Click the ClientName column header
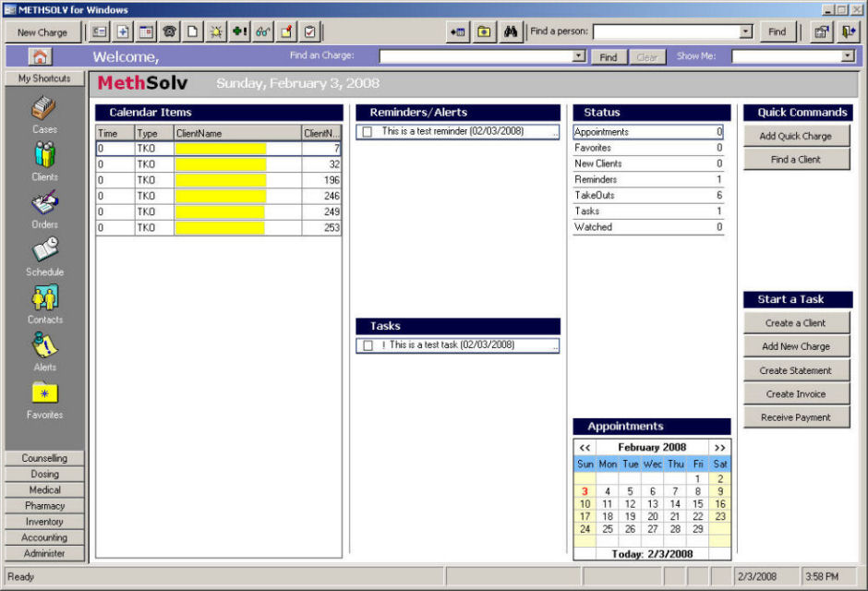The image size is (868, 591). [238, 133]
